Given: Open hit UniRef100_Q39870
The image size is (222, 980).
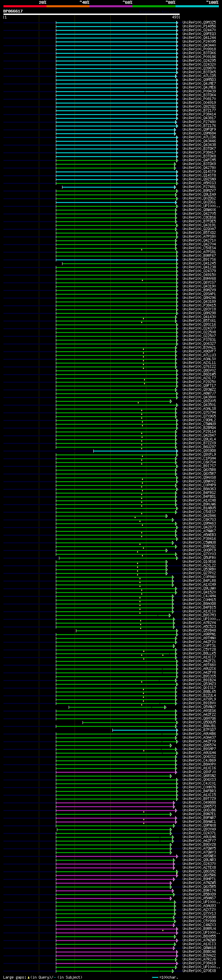Looking at the screenshot, I should coord(199,68).
